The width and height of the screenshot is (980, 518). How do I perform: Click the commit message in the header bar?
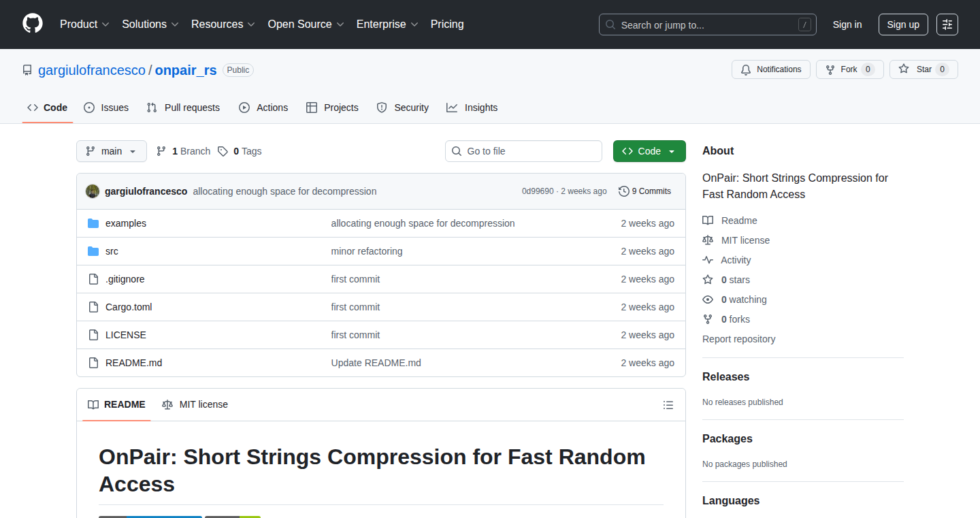point(284,191)
